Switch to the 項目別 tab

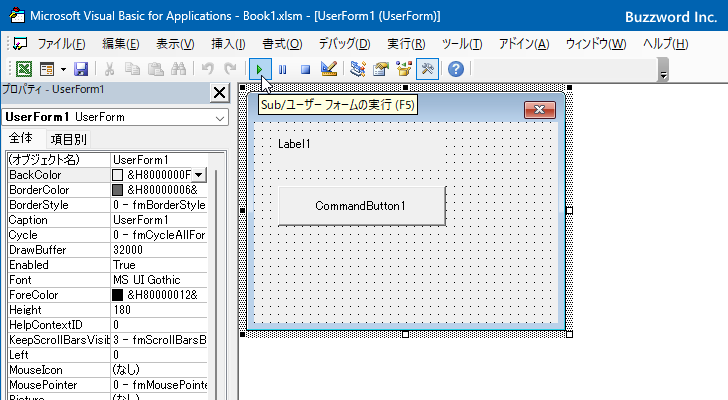[68, 139]
